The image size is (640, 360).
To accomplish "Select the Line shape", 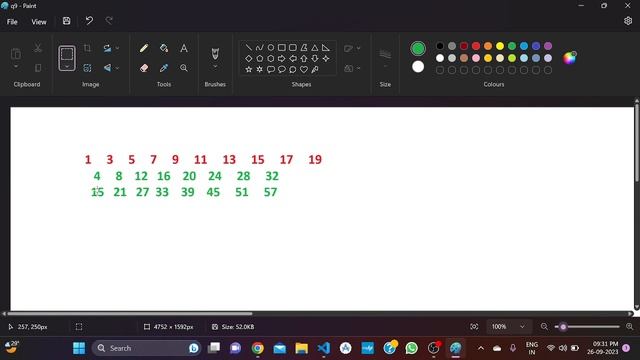I will (x=249, y=48).
